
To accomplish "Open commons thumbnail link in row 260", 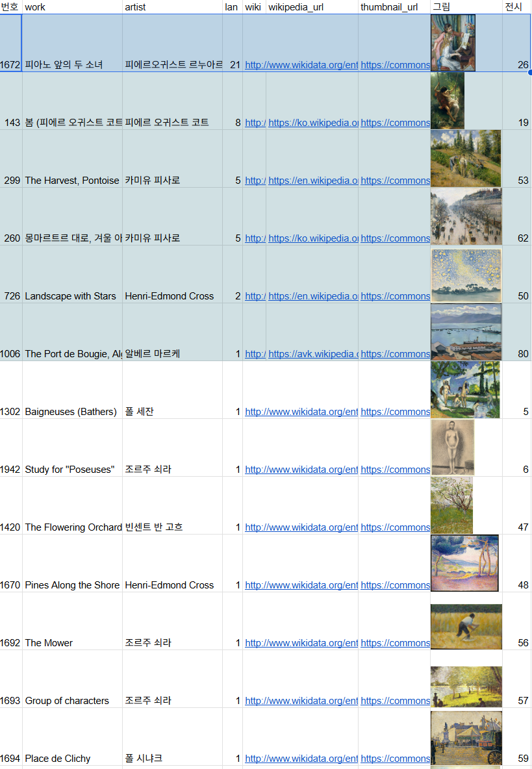I will [395, 238].
